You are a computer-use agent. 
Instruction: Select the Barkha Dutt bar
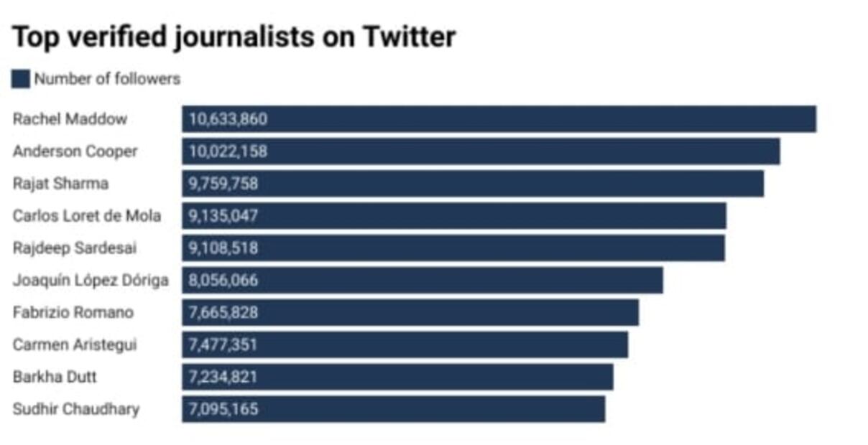[397, 377]
